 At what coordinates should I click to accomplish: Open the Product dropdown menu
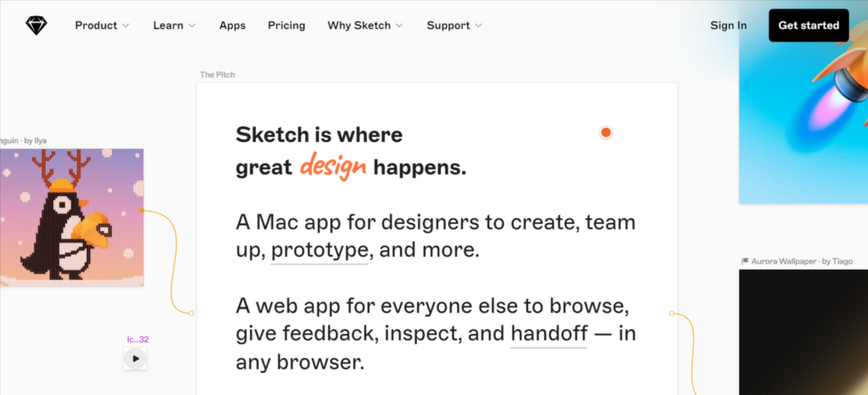coord(103,25)
